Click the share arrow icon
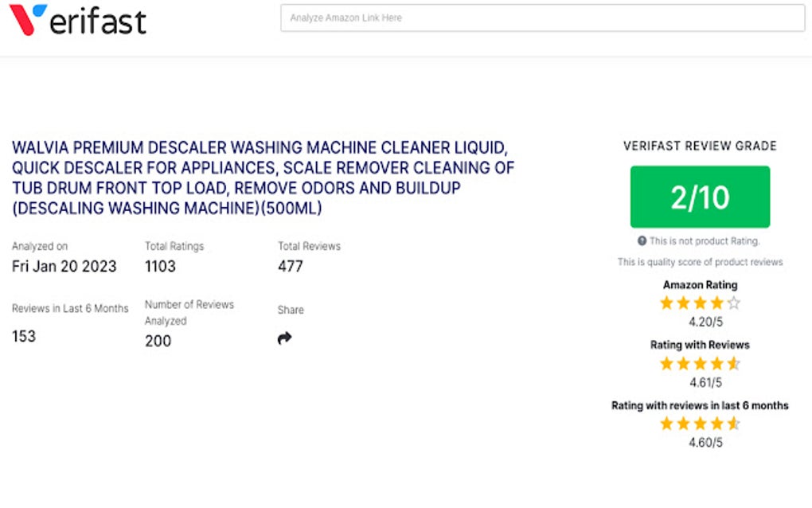 coord(284,338)
